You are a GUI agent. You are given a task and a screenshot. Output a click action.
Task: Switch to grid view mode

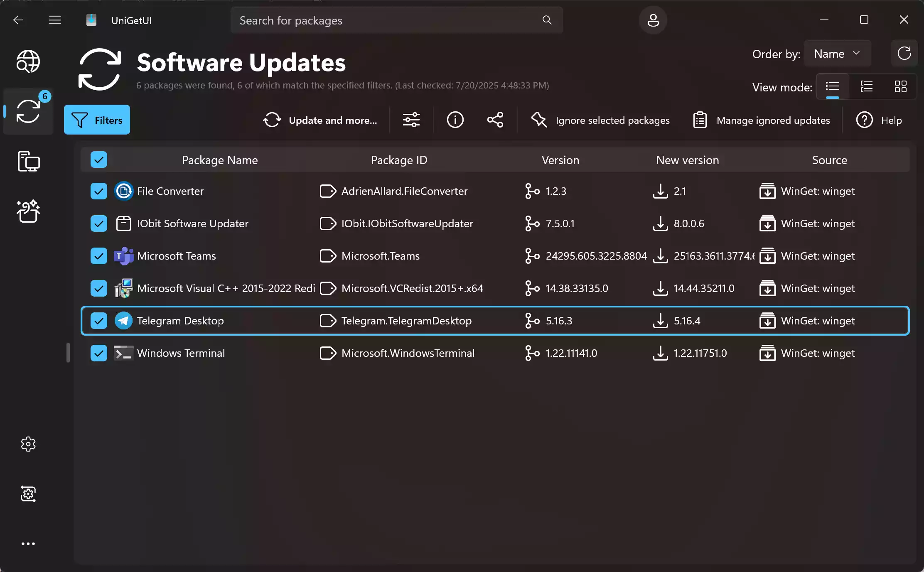click(x=900, y=86)
